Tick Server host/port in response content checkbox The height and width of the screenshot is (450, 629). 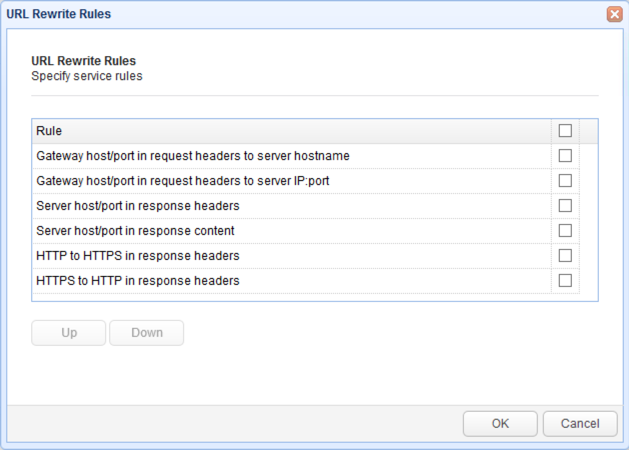click(565, 230)
